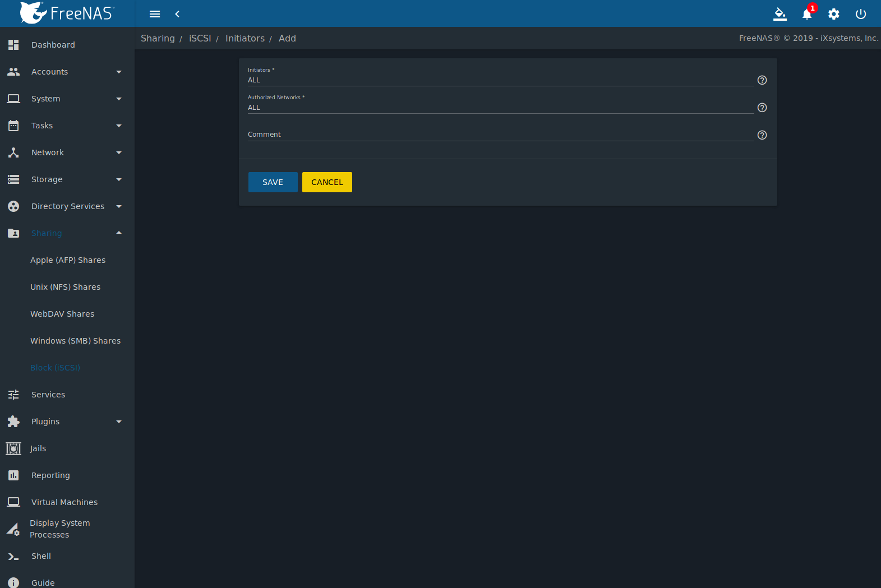The height and width of the screenshot is (588, 881).
Task: Open Virtual Machines label
Action: pyautogui.click(x=64, y=502)
